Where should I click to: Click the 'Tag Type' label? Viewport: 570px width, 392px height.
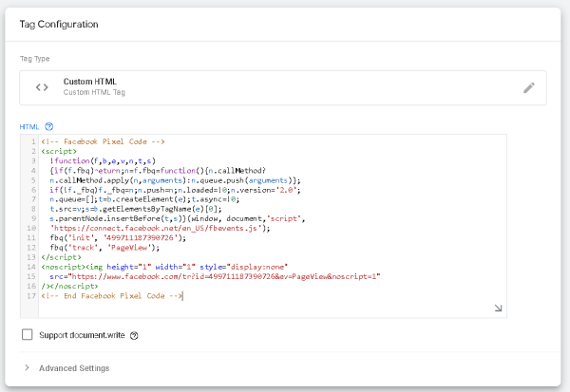pos(34,59)
